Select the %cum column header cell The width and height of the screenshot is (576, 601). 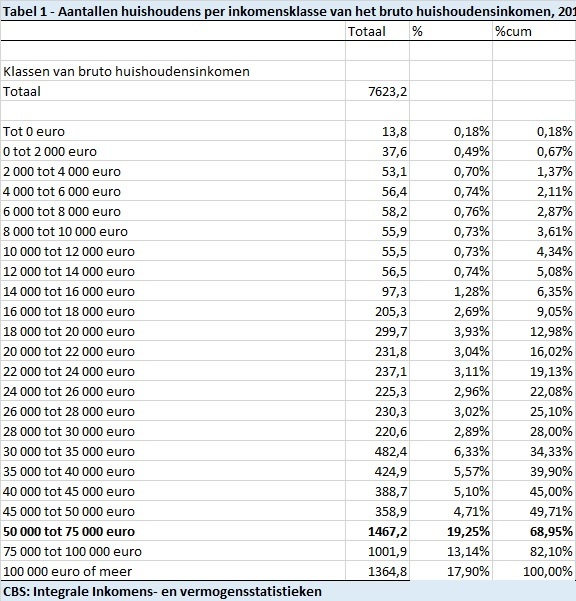pos(534,31)
